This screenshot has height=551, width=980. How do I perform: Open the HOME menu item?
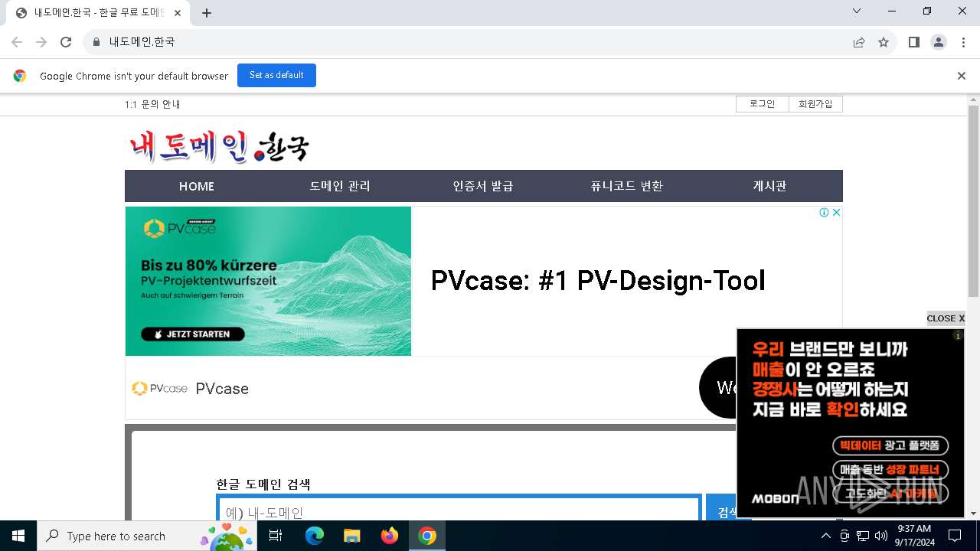[197, 186]
